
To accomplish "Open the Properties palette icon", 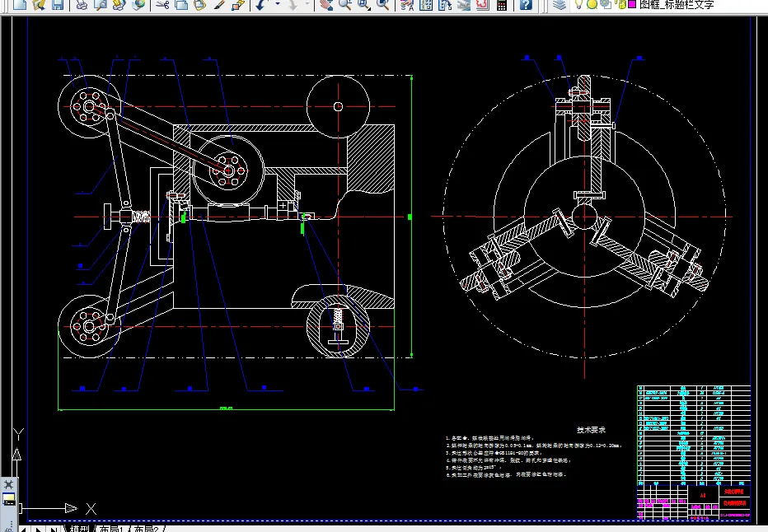I will pyautogui.click(x=407, y=4).
